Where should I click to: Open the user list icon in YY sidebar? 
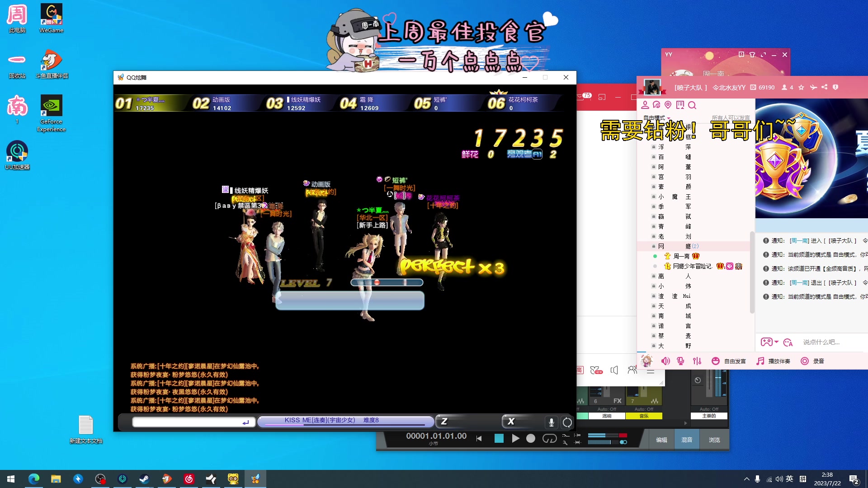645,105
